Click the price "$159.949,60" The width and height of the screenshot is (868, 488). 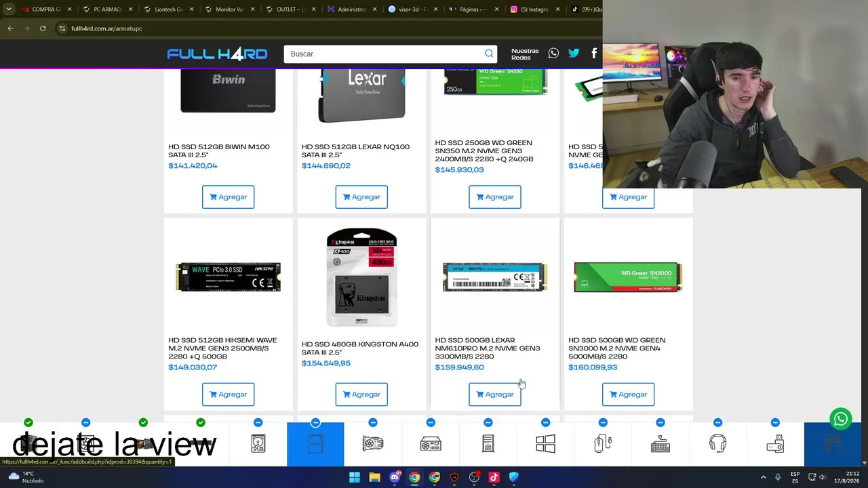click(x=459, y=367)
